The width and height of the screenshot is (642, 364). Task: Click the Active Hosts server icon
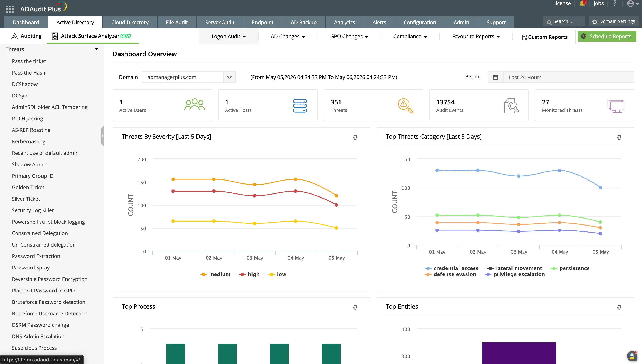300,106
